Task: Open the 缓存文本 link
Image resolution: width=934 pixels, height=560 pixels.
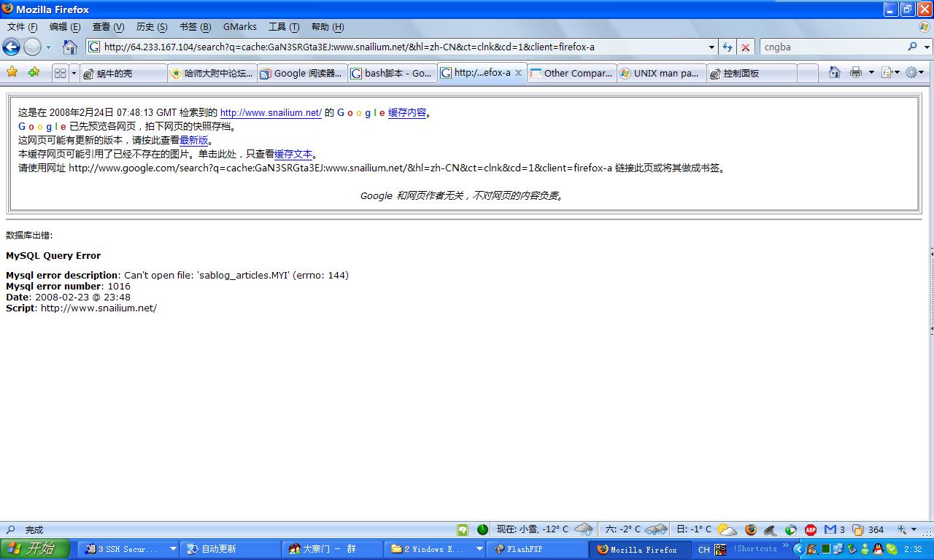Action: tap(293, 154)
